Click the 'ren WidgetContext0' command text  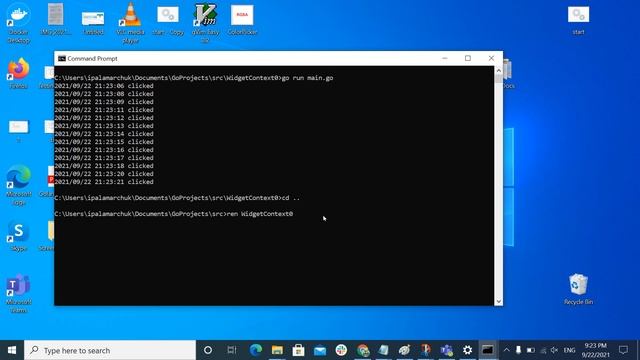260,214
